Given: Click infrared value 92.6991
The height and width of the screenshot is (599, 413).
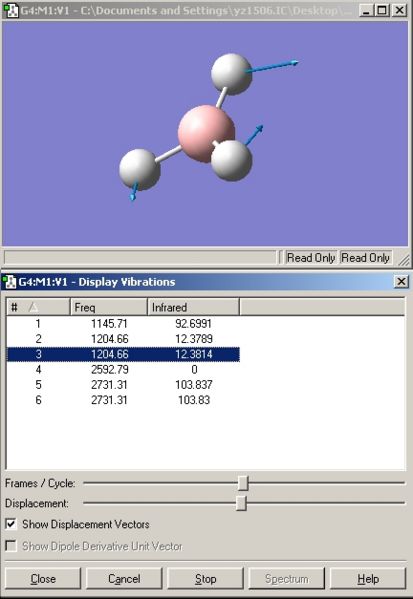Looking at the screenshot, I should point(193,324).
